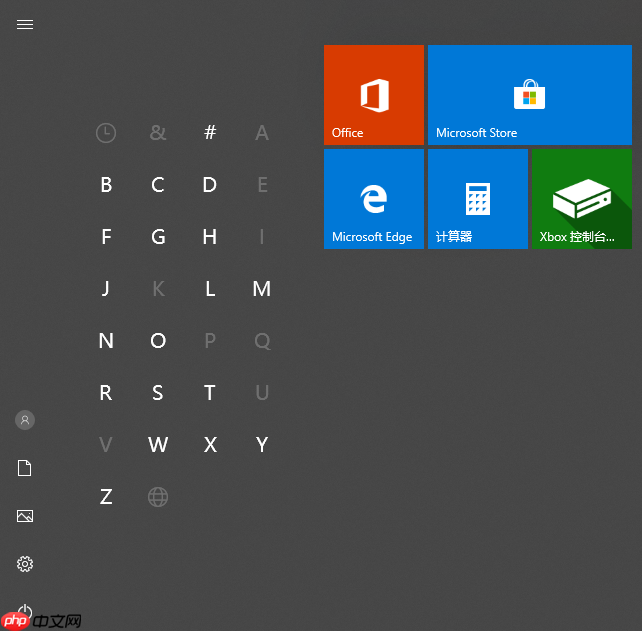Jump to apps starting with Z
Viewport: 642px width, 631px height.
pos(106,497)
